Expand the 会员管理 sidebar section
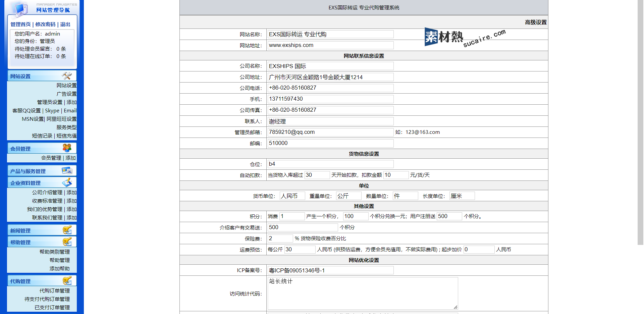The image size is (644, 314). click(x=42, y=148)
